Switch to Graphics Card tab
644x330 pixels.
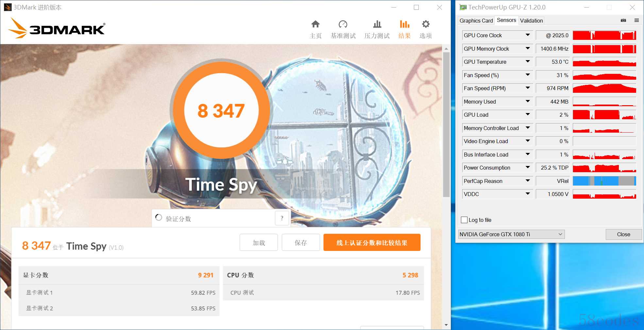click(x=476, y=21)
